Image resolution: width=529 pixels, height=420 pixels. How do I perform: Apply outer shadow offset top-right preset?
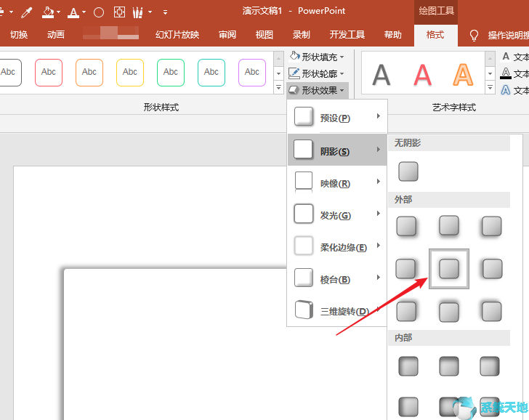pyautogui.click(x=406, y=311)
